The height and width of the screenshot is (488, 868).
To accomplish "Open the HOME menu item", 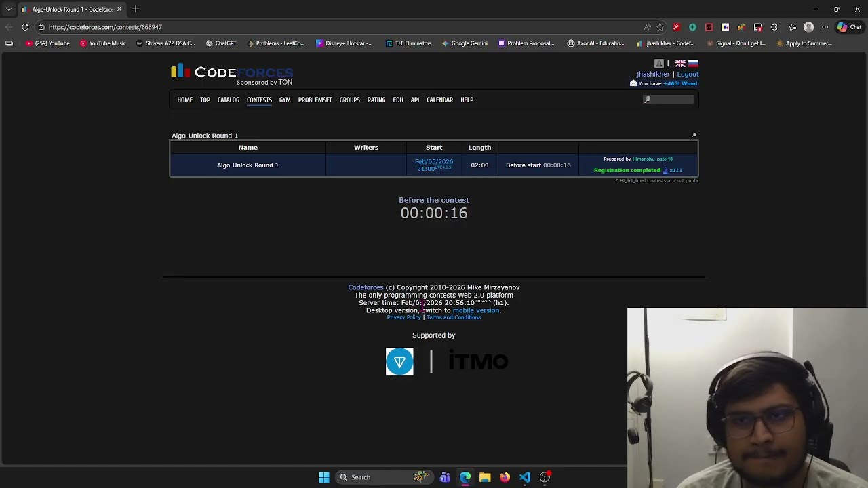I will tap(185, 100).
